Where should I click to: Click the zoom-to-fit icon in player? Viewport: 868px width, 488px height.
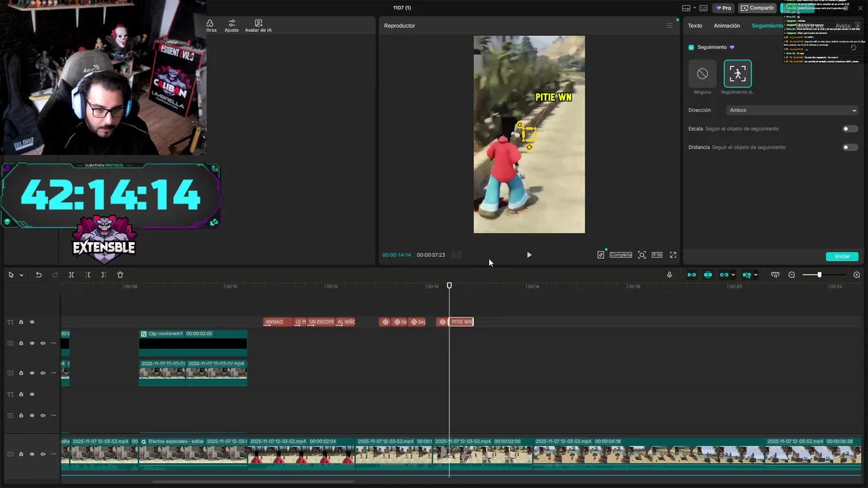[x=642, y=255]
